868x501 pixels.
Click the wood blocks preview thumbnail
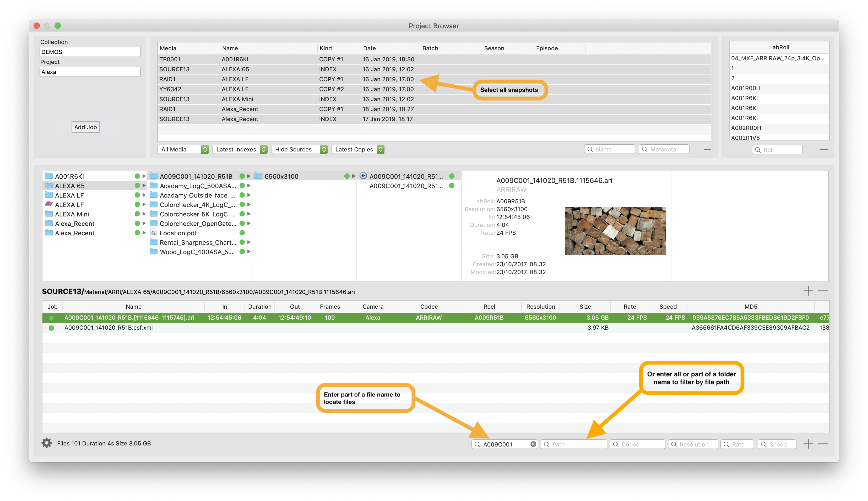pyautogui.click(x=615, y=231)
